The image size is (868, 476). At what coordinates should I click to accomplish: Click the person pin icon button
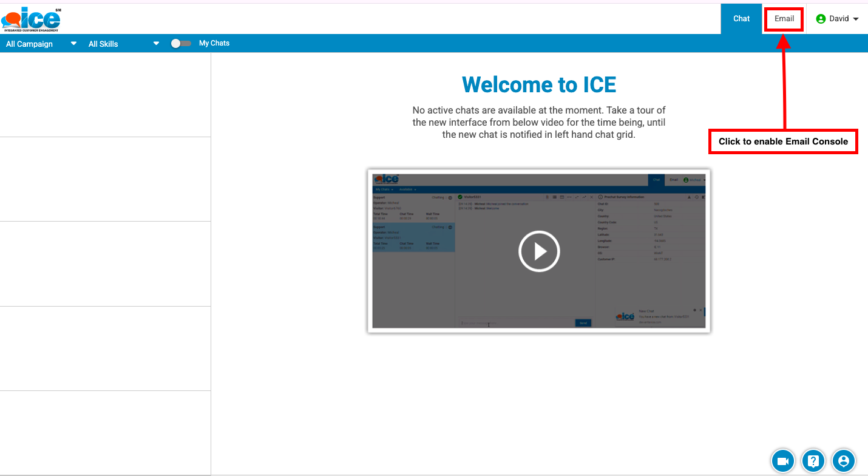[843, 461]
